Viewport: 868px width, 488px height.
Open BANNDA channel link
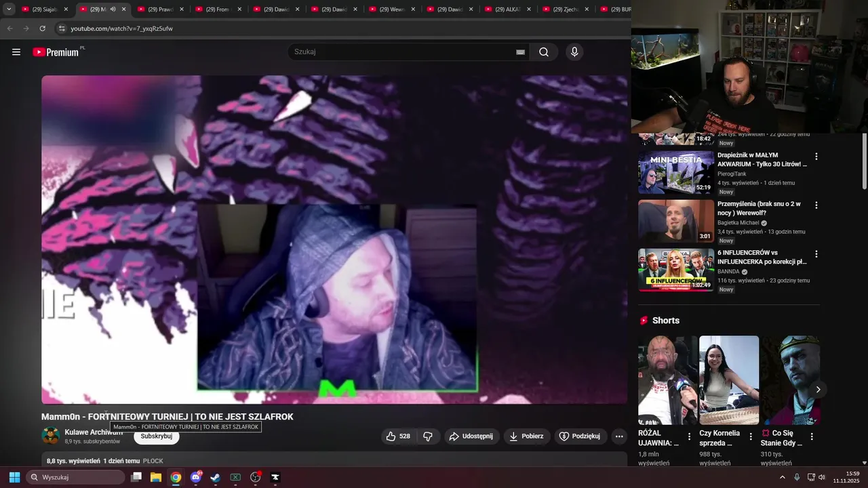[728, 272]
